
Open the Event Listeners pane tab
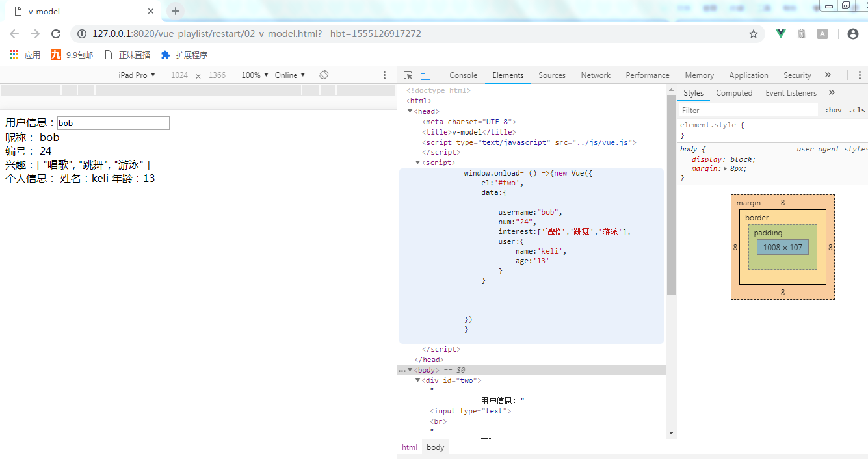point(791,93)
